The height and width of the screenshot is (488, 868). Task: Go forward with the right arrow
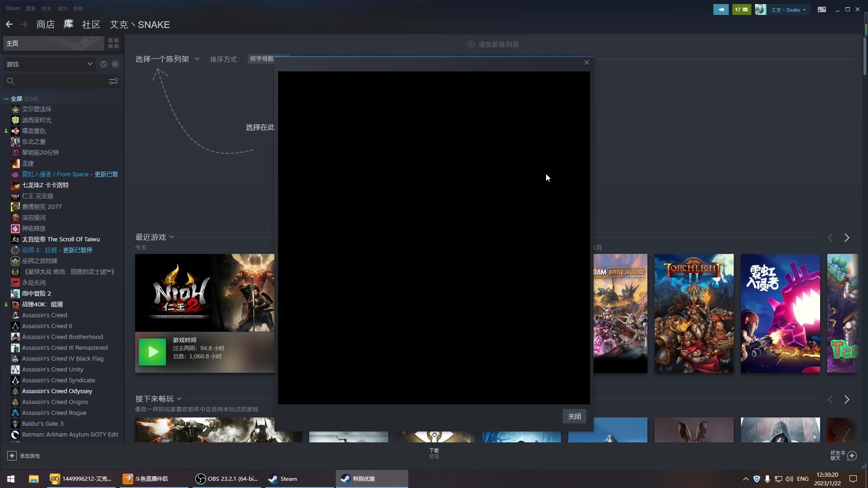pyautogui.click(x=24, y=24)
